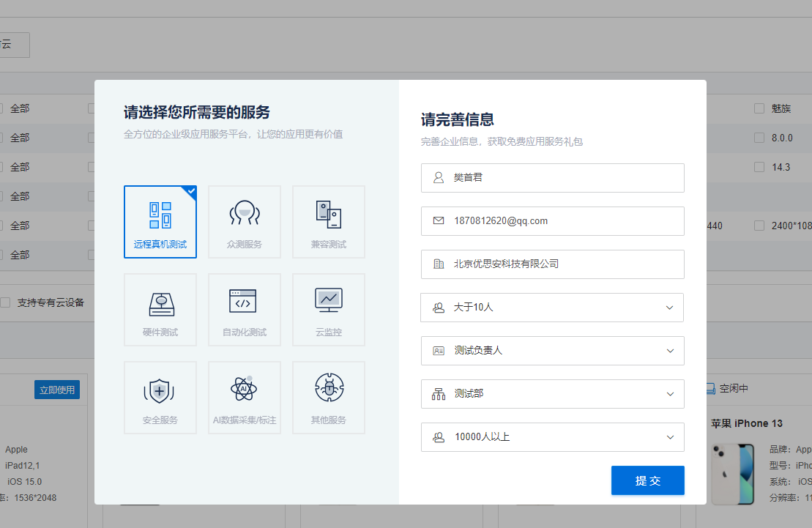Pick the 安全服务 shield icon

click(159, 391)
